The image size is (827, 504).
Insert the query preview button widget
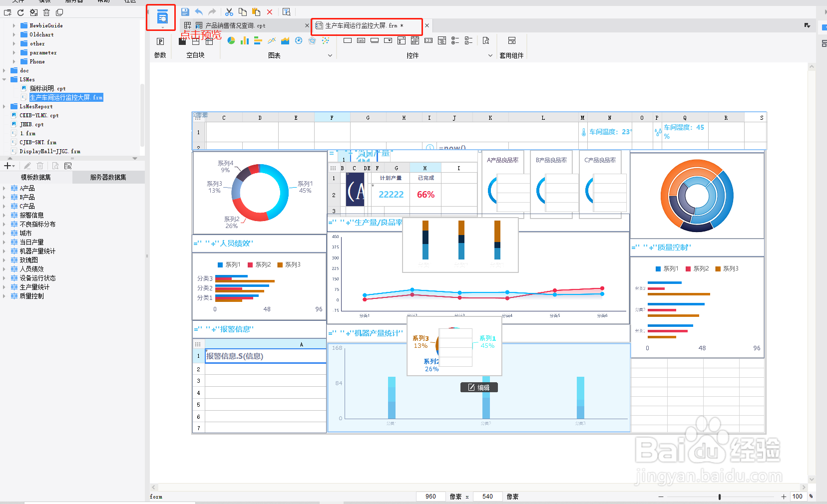(486, 40)
